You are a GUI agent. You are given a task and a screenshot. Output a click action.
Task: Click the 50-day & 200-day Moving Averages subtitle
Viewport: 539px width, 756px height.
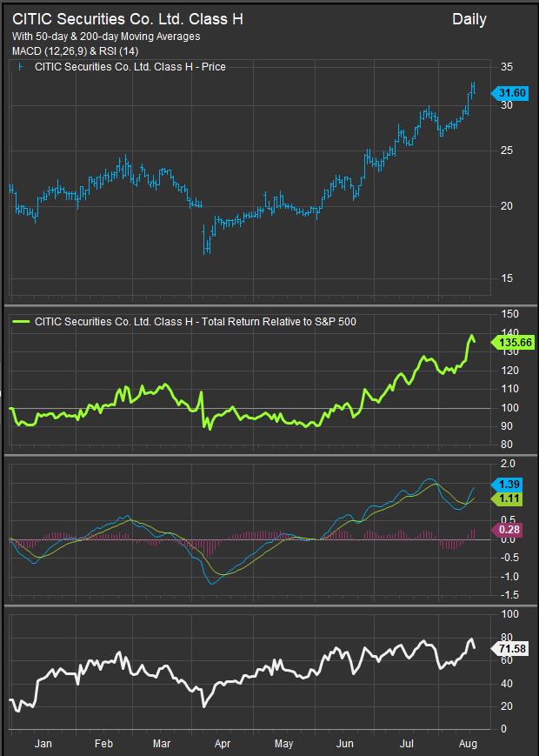[x=106, y=37]
